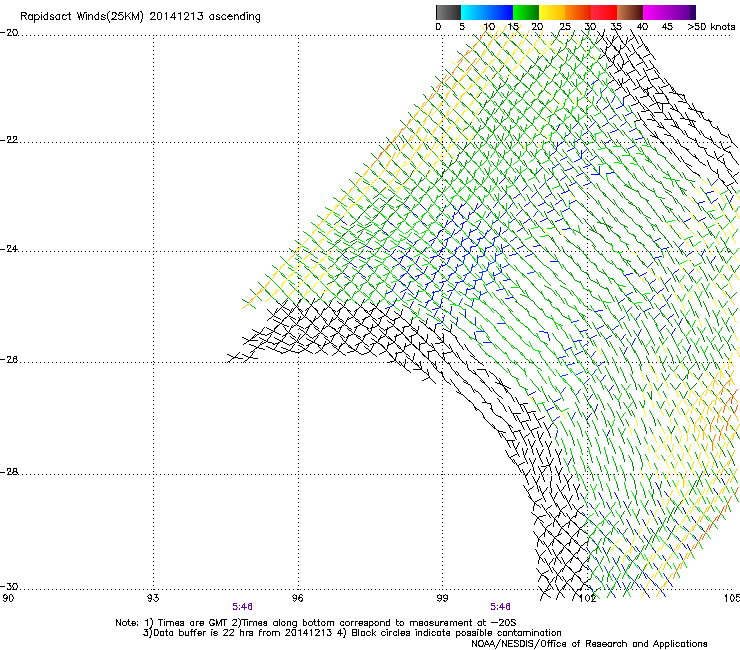Screen dimensions: 740x650
Task: Click the gray 0-5 knots color swatch
Action: [x=448, y=12]
